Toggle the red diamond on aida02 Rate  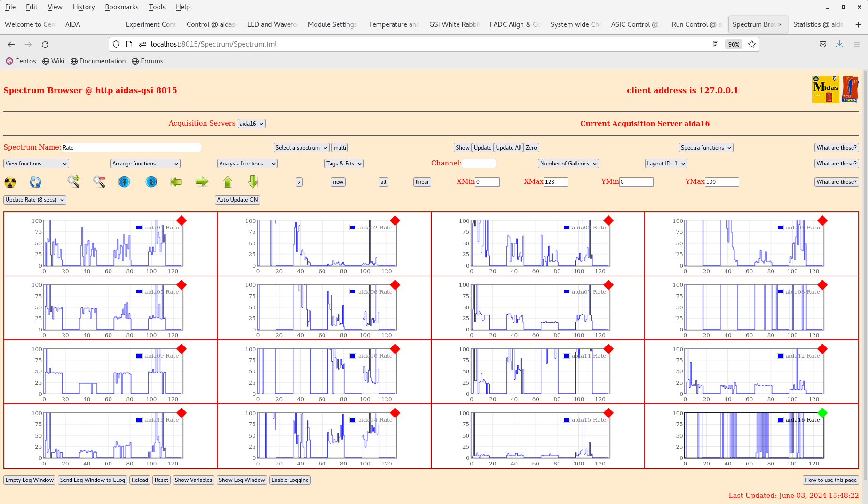coord(395,220)
